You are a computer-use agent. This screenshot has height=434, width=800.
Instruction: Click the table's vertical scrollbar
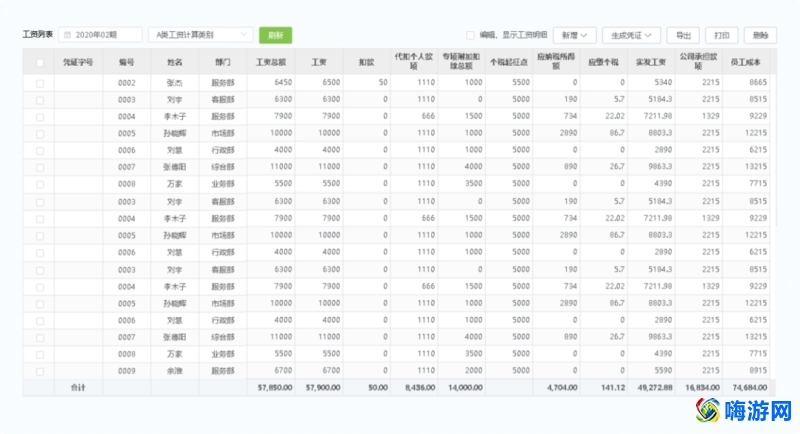pos(774,150)
